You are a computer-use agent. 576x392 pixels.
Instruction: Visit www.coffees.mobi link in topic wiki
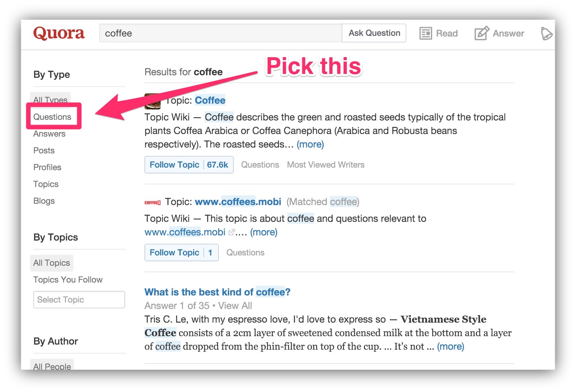pyautogui.click(x=185, y=232)
